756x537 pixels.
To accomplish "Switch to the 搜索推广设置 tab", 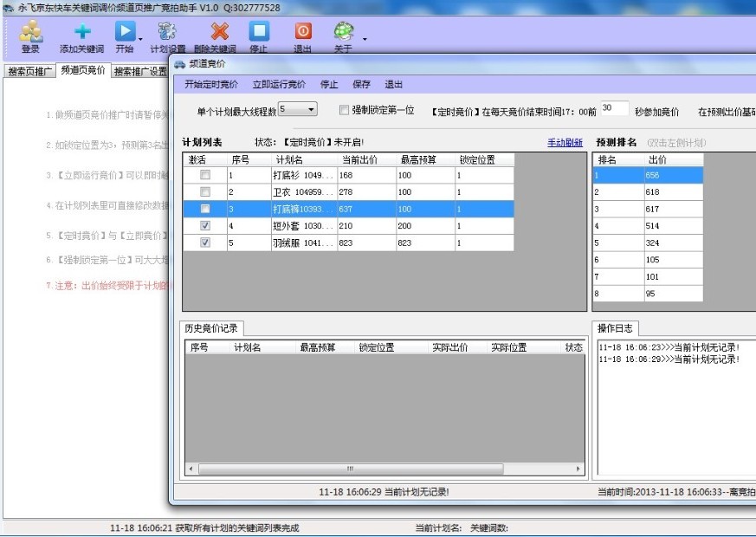I will (x=140, y=71).
